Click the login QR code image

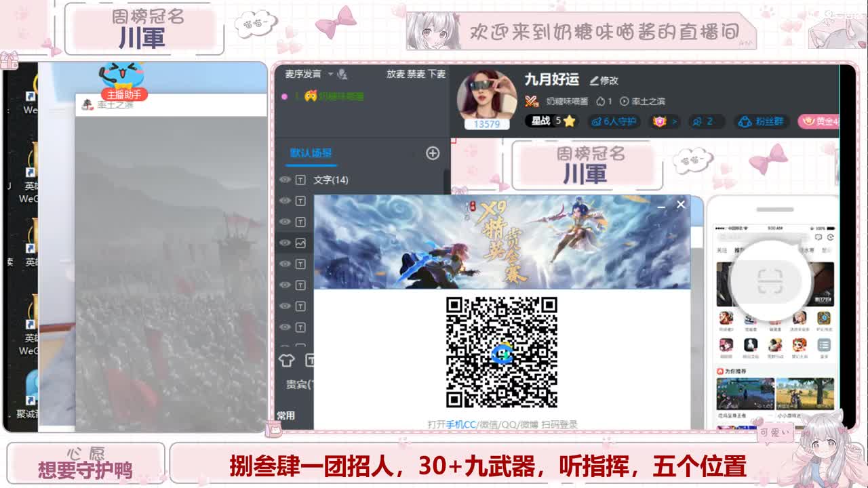pyautogui.click(x=502, y=352)
